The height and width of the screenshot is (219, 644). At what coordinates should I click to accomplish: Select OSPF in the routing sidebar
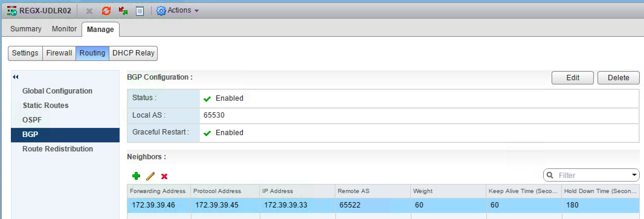[32, 120]
